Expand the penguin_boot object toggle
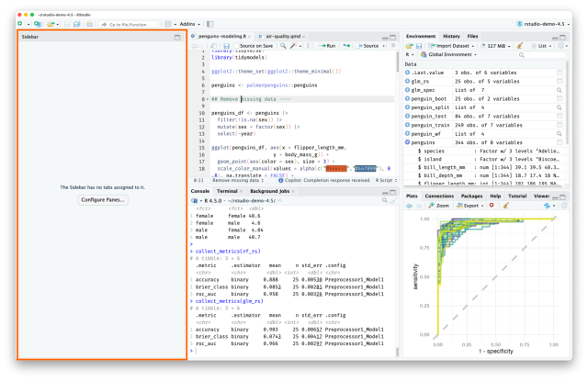The height and width of the screenshot is (381, 588). click(x=407, y=98)
